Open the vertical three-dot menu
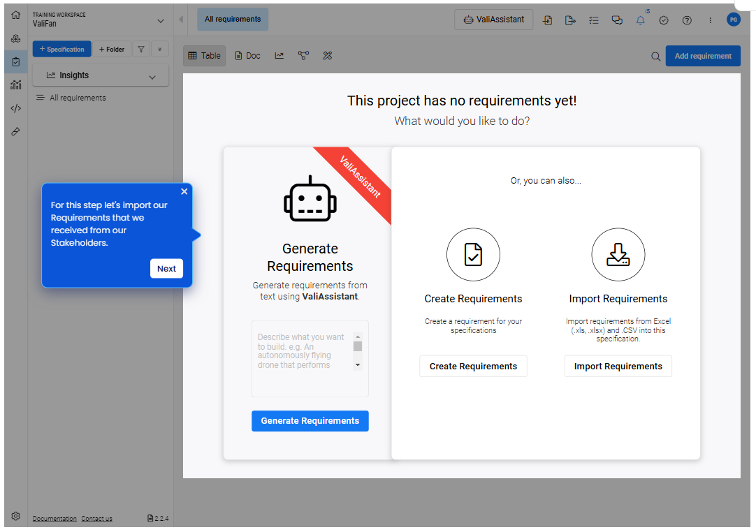The height and width of the screenshot is (532, 756). [x=710, y=20]
